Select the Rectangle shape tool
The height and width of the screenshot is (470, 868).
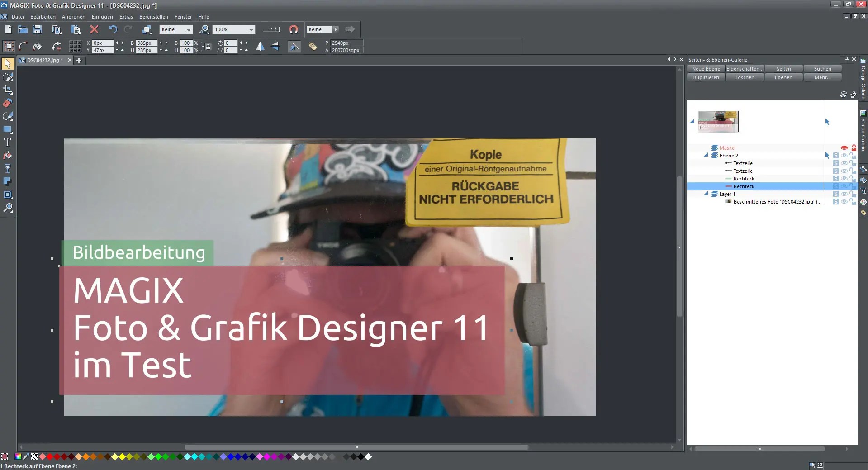tap(8, 129)
